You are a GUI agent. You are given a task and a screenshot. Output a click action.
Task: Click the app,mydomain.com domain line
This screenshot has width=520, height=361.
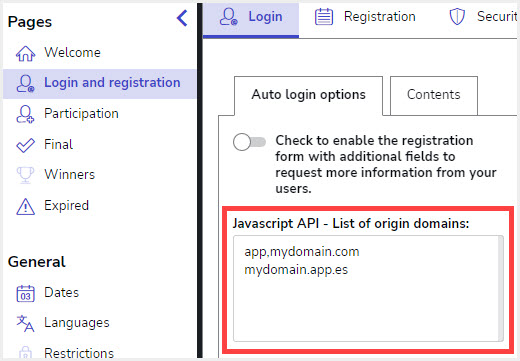[x=302, y=252]
